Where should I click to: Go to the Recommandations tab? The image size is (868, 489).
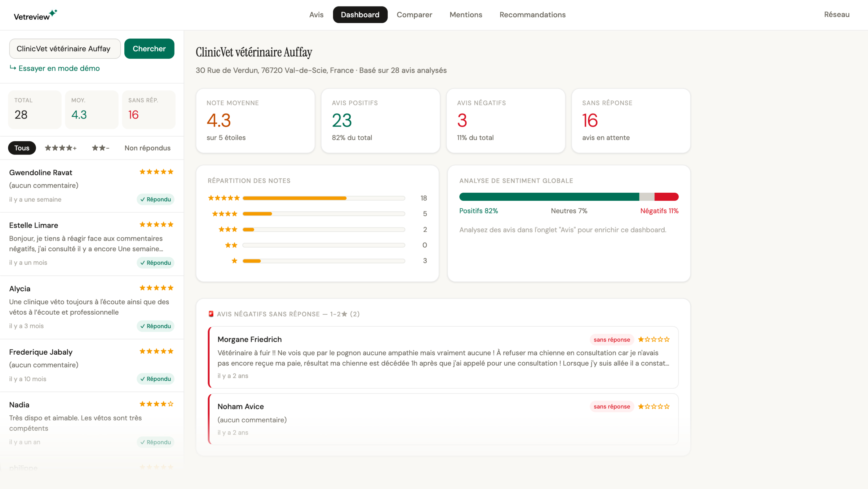532,15
